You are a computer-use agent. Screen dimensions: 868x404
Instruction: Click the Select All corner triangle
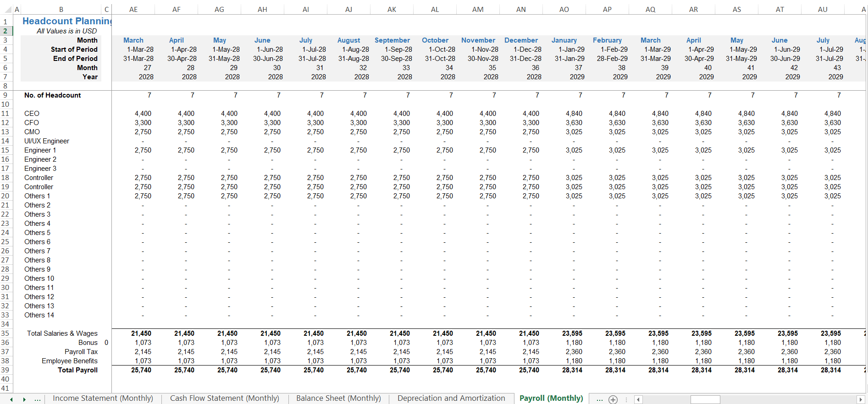(x=8, y=9)
